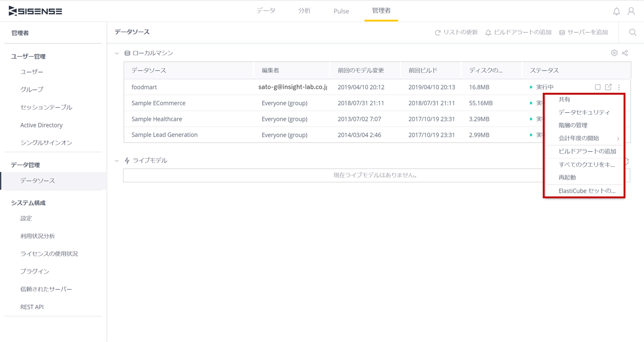Open the local machine settings gear icon
The height and width of the screenshot is (342, 644).
coord(614,53)
